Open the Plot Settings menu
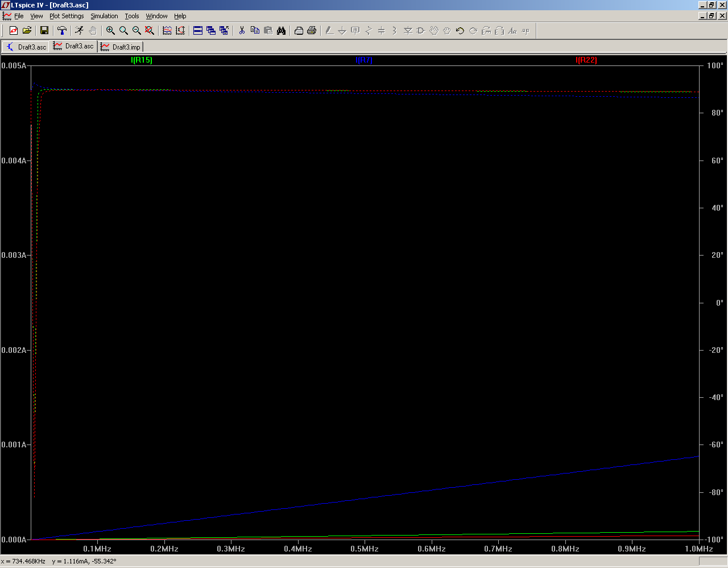 coord(67,16)
